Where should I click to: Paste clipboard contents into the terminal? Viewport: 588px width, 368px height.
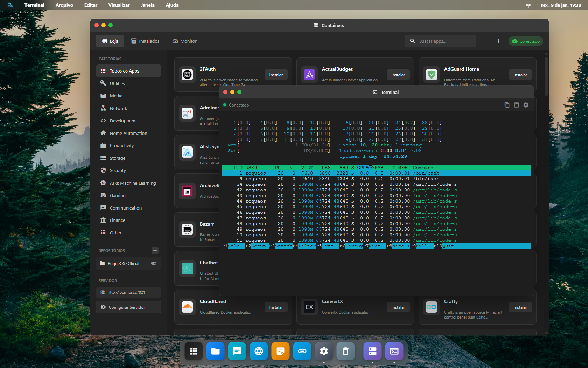coord(517,105)
